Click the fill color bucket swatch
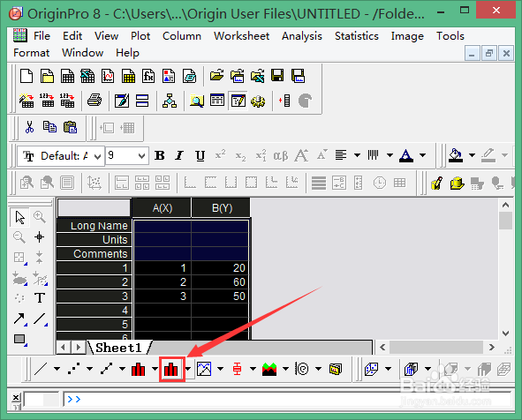The height and width of the screenshot is (420, 522). point(456,155)
